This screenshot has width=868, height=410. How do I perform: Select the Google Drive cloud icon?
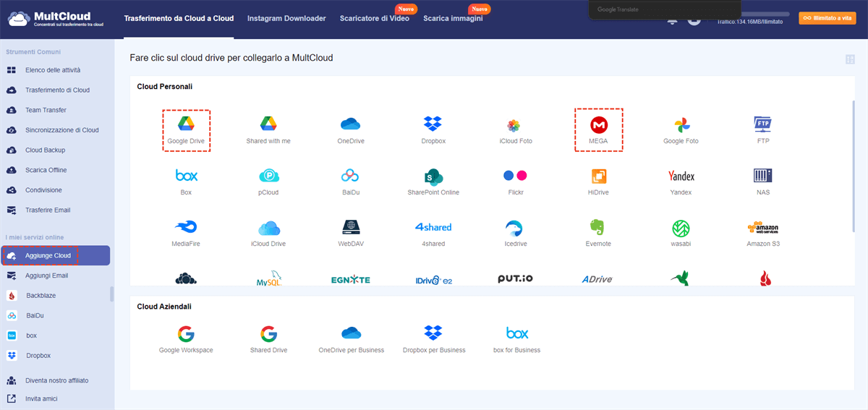186,124
